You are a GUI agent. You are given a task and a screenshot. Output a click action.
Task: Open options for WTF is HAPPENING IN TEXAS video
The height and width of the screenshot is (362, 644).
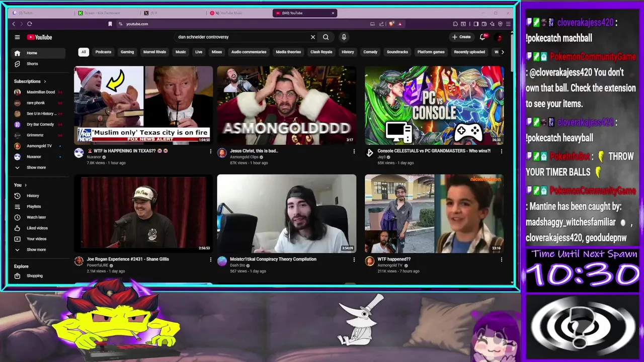tap(211, 151)
